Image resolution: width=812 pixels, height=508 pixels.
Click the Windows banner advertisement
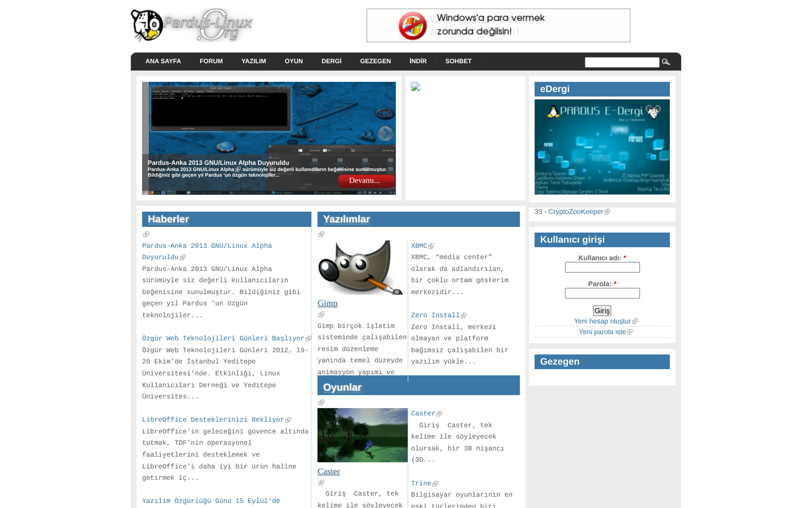point(498,25)
